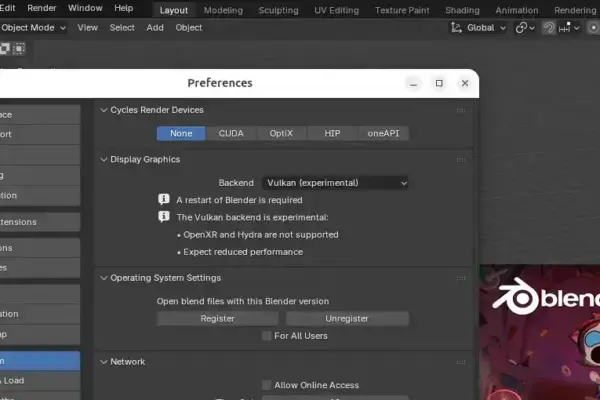Click the select mode intersect icon
600x400 pixels.
click(x=18, y=49)
